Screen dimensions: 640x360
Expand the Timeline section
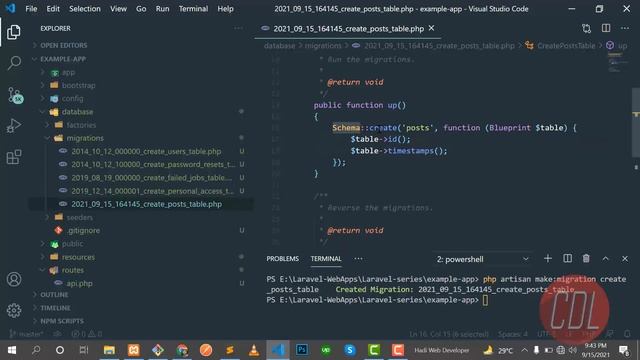click(55, 308)
